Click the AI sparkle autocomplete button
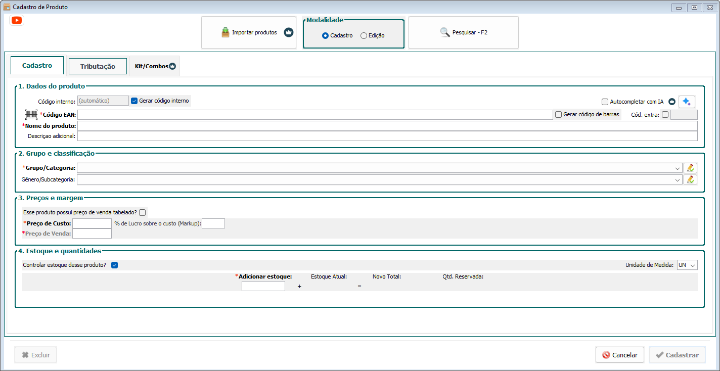This screenshot has width=720, height=371. click(687, 101)
